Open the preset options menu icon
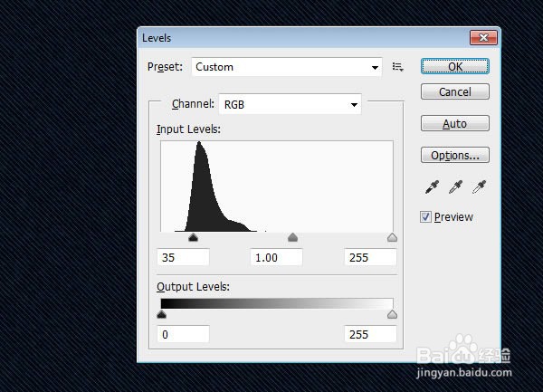 pyautogui.click(x=397, y=66)
